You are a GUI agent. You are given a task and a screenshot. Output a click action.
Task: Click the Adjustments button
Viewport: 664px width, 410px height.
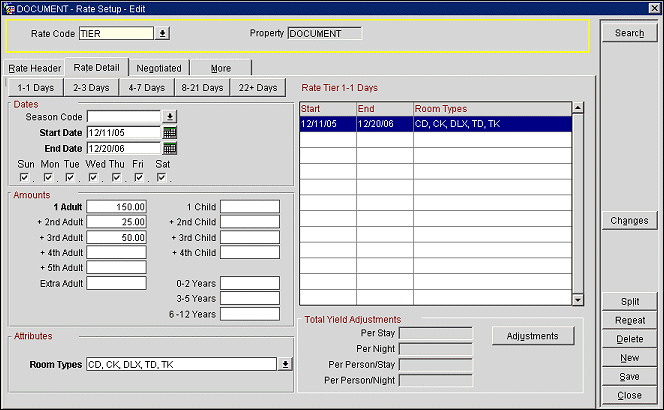[x=533, y=335]
